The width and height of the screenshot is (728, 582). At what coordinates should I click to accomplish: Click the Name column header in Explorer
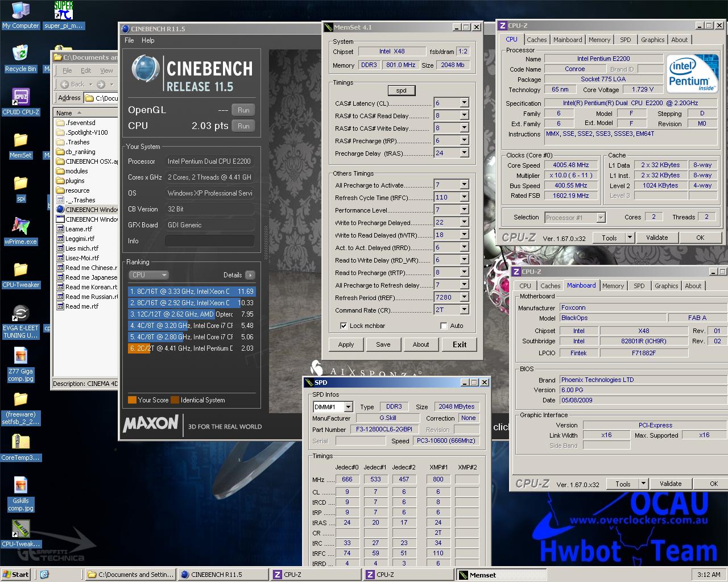click(85, 113)
